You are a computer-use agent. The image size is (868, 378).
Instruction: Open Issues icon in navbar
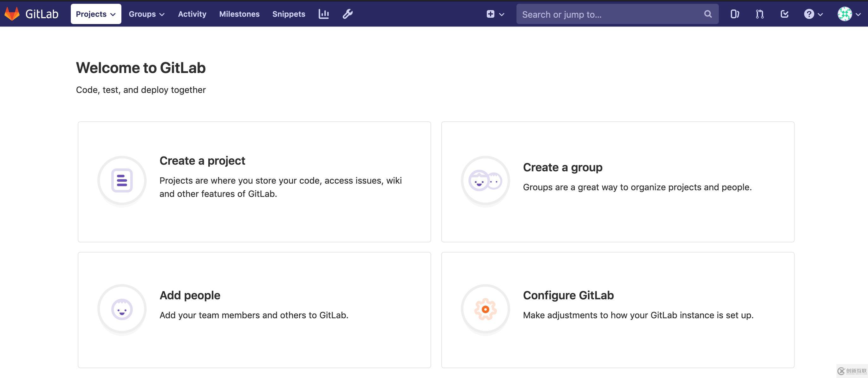735,14
